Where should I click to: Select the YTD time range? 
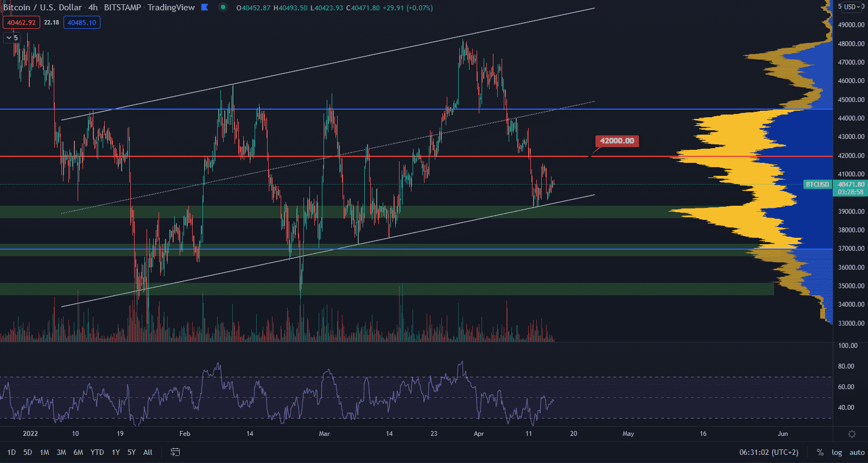[97, 452]
